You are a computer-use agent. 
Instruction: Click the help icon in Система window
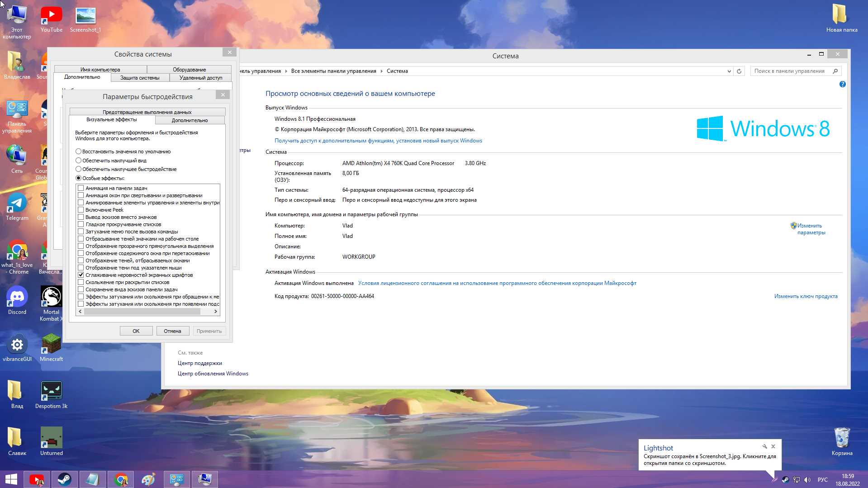click(842, 84)
